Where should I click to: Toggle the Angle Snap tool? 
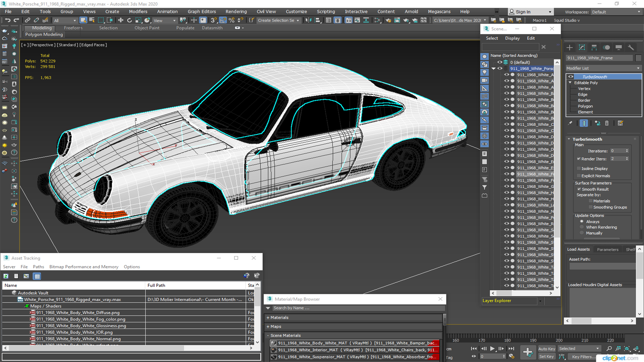pos(223,20)
